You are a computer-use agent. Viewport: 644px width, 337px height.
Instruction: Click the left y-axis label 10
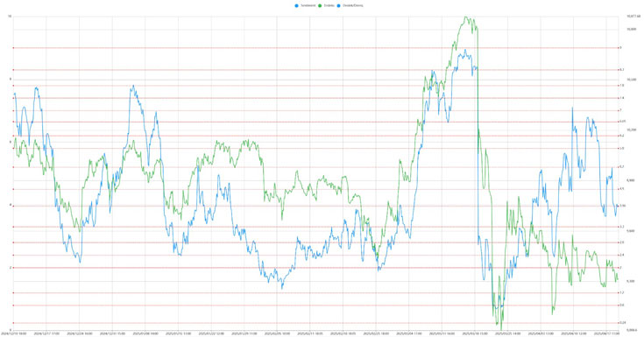[9, 17]
